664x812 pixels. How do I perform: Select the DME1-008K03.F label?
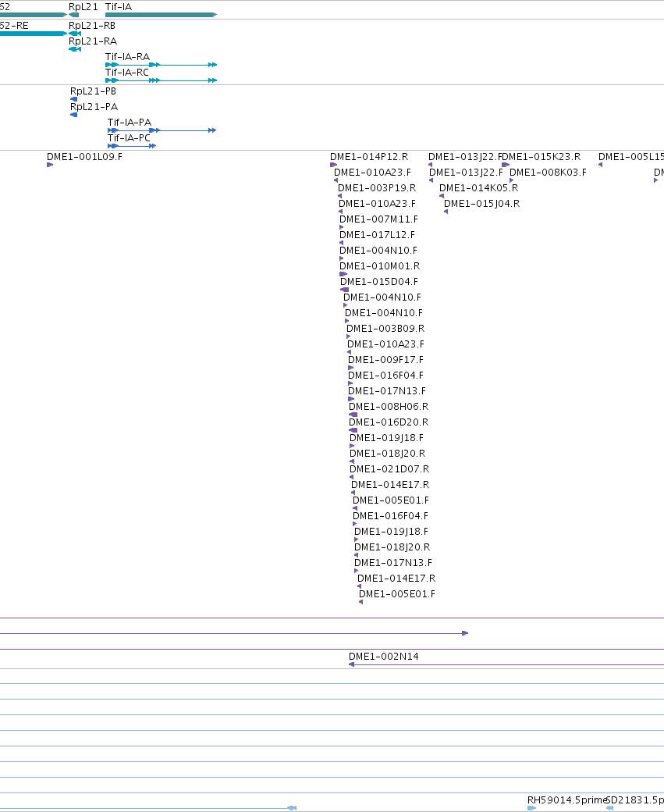point(548,173)
